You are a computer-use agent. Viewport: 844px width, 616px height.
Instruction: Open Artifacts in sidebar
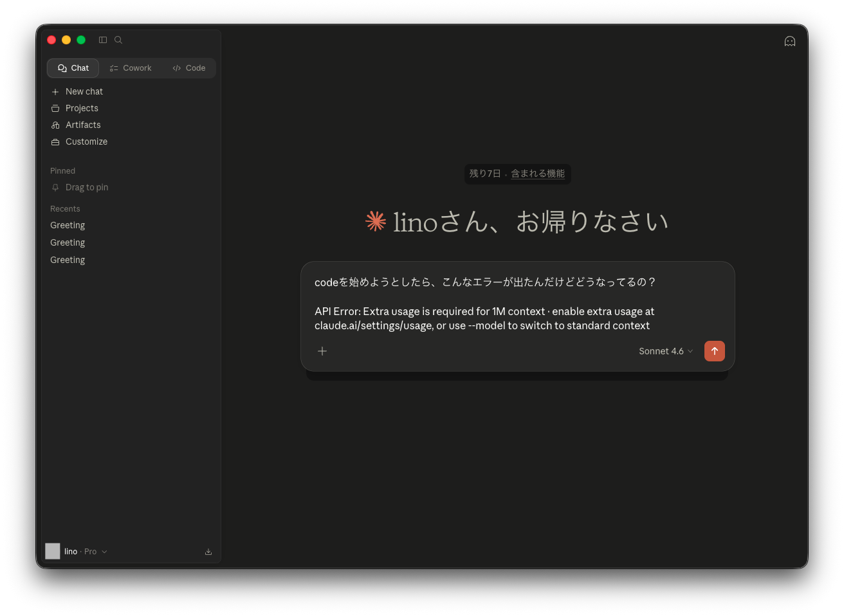click(x=131, y=125)
